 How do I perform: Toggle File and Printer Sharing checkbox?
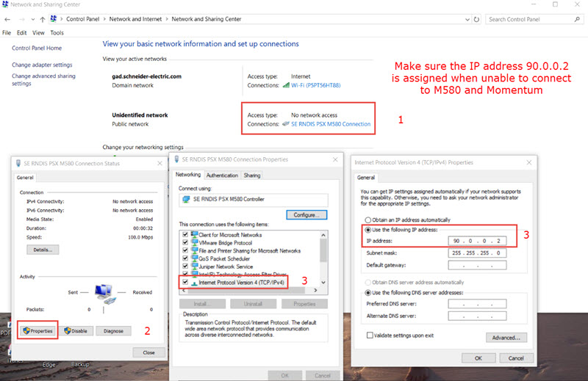(x=185, y=250)
